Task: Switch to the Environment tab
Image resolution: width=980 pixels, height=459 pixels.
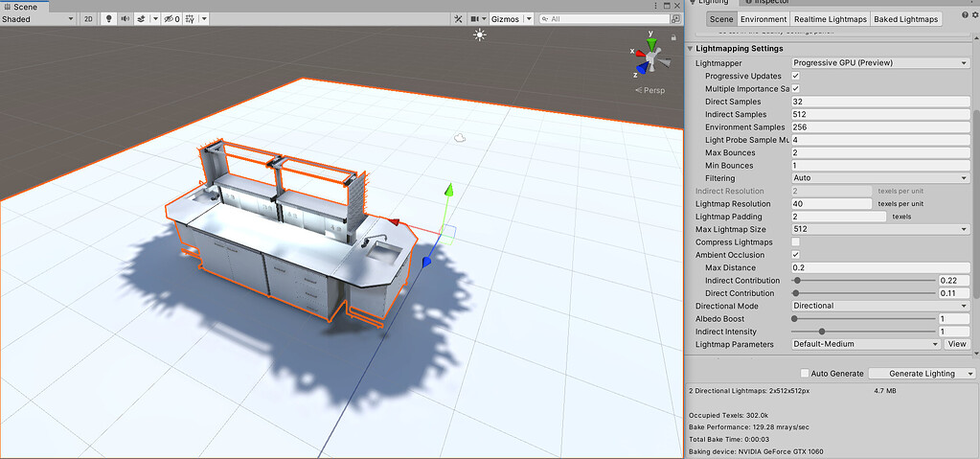Action: click(763, 19)
